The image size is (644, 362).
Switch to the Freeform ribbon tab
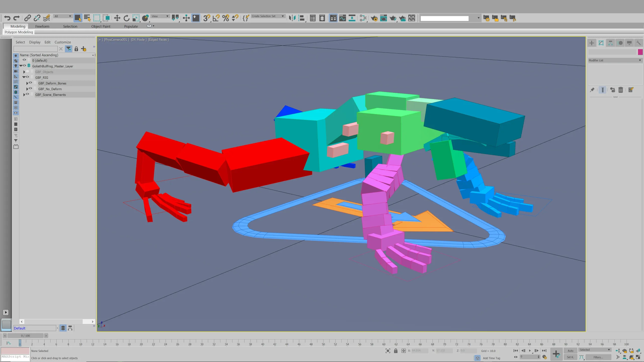click(x=42, y=26)
